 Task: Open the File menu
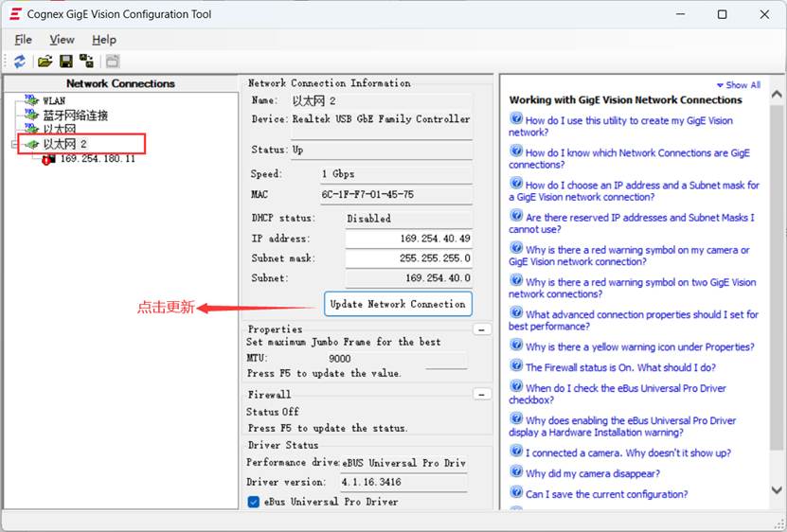[x=23, y=40]
